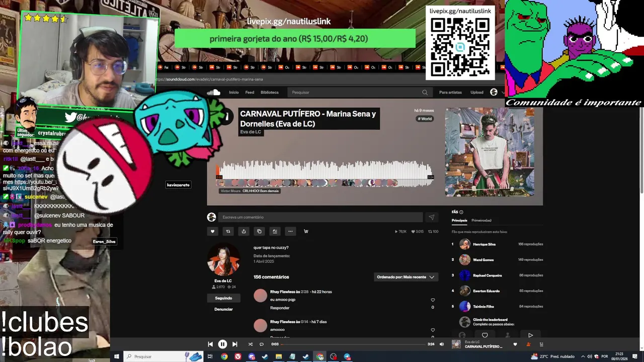This screenshot has width=644, height=362.
Task: Seek on bottom player progress bar
Action: (354, 344)
